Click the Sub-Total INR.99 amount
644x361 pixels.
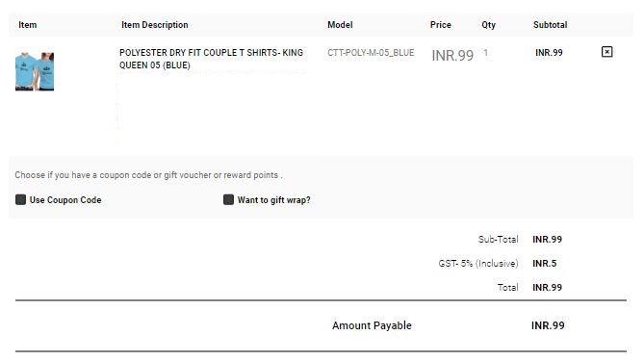pyautogui.click(x=547, y=239)
